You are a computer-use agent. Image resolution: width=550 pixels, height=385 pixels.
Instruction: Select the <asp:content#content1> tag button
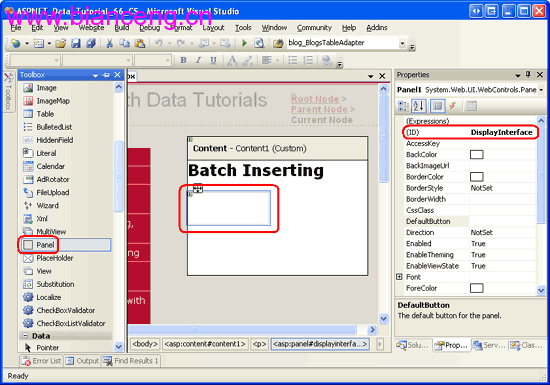(x=205, y=344)
